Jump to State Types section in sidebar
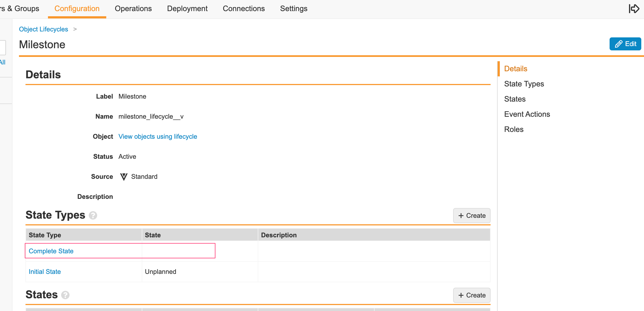 [524, 84]
